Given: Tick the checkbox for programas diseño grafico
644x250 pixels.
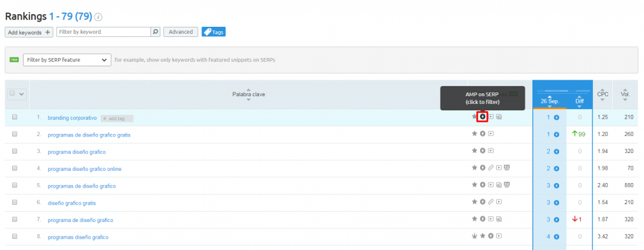Looking at the screenshot, I should tap(15, 237).
